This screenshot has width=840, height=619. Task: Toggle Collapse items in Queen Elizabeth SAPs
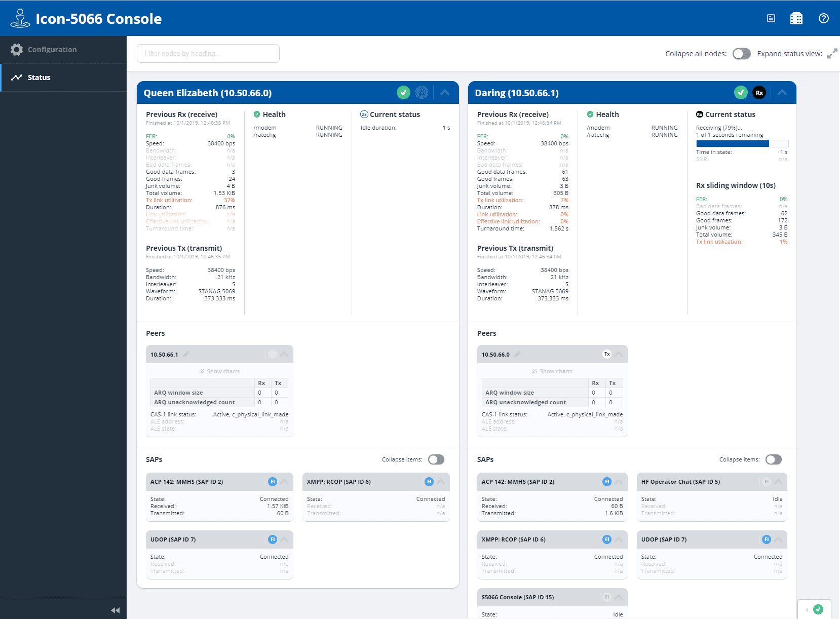436,459
